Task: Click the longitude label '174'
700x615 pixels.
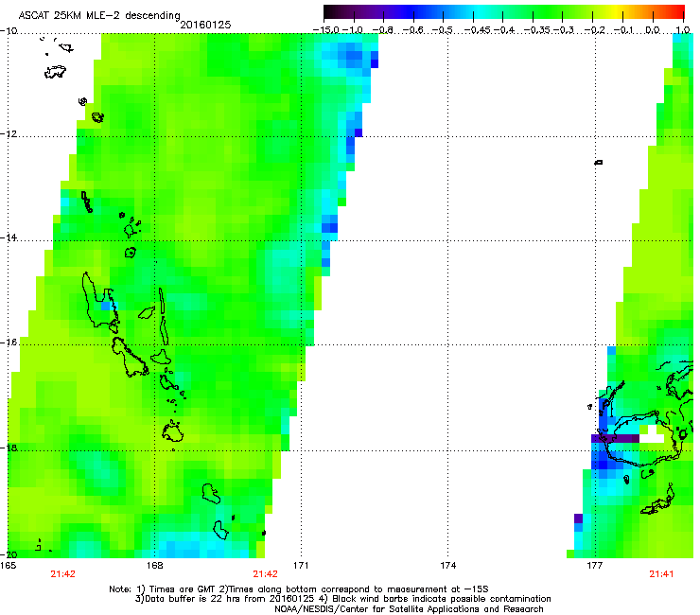Action: 447,566
